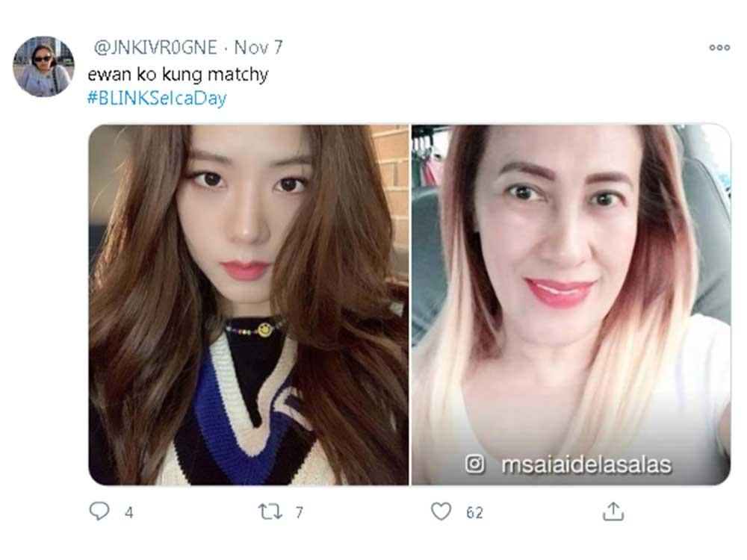Click the Instagram logo in right photo

pos(474,464)
